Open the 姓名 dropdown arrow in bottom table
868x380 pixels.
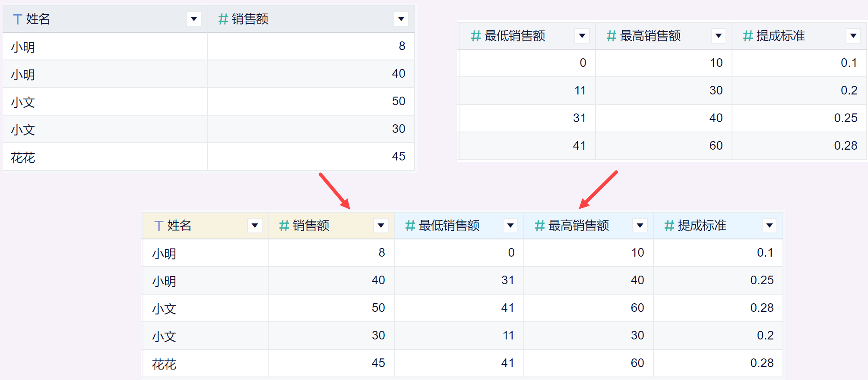[255, 226]
